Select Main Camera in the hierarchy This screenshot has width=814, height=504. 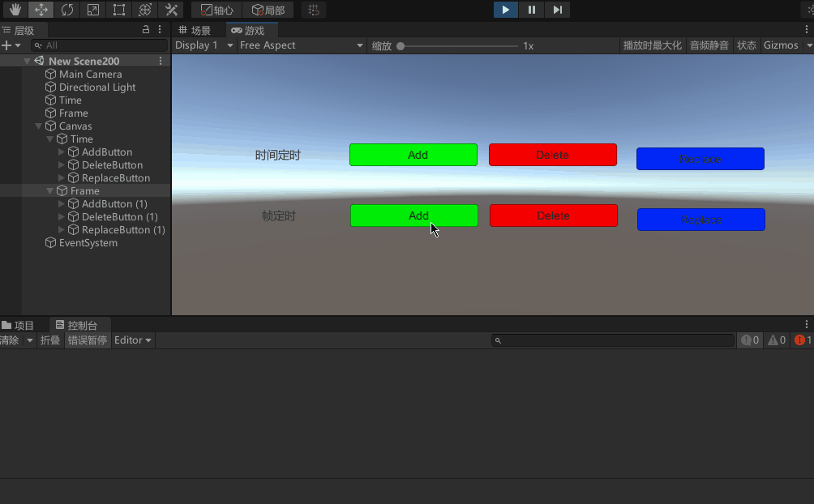[90, 75]
